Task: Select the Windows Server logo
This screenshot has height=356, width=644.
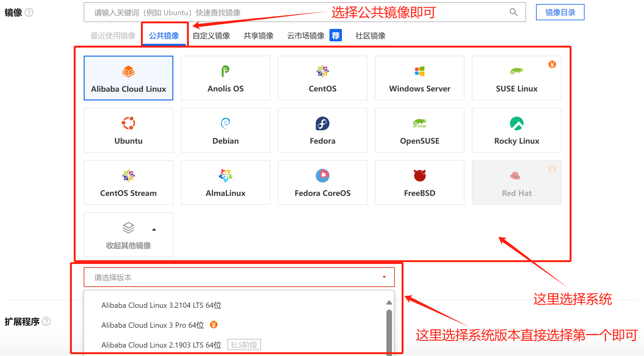Action: click(x=419, y=71)
